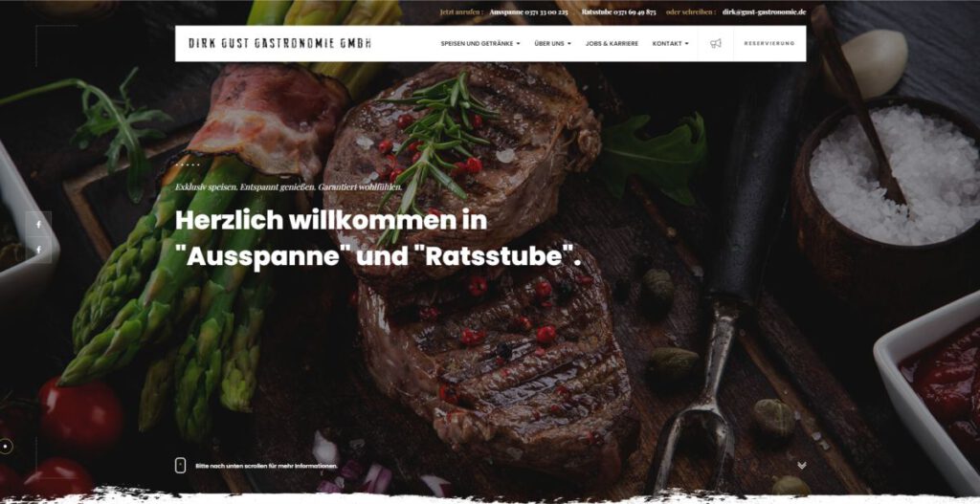980x504 pixels.
Task: Click the double chevron scroll-down arrow
Action: 802,466
